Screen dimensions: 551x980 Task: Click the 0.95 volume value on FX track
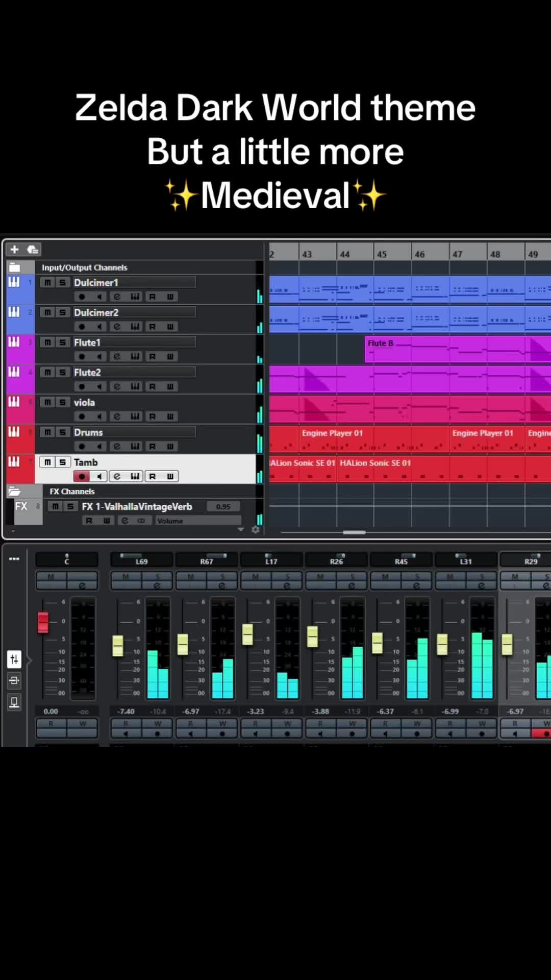click(x=223, y=506)
